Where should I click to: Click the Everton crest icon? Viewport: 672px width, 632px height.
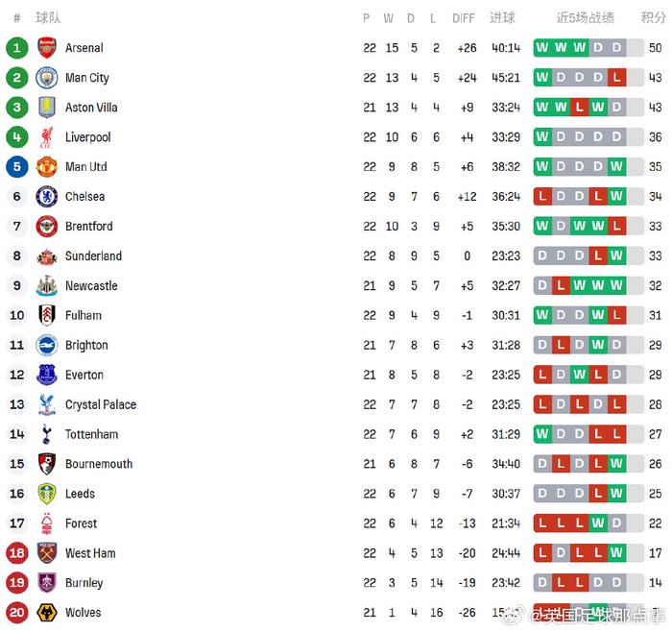point(46,376)
